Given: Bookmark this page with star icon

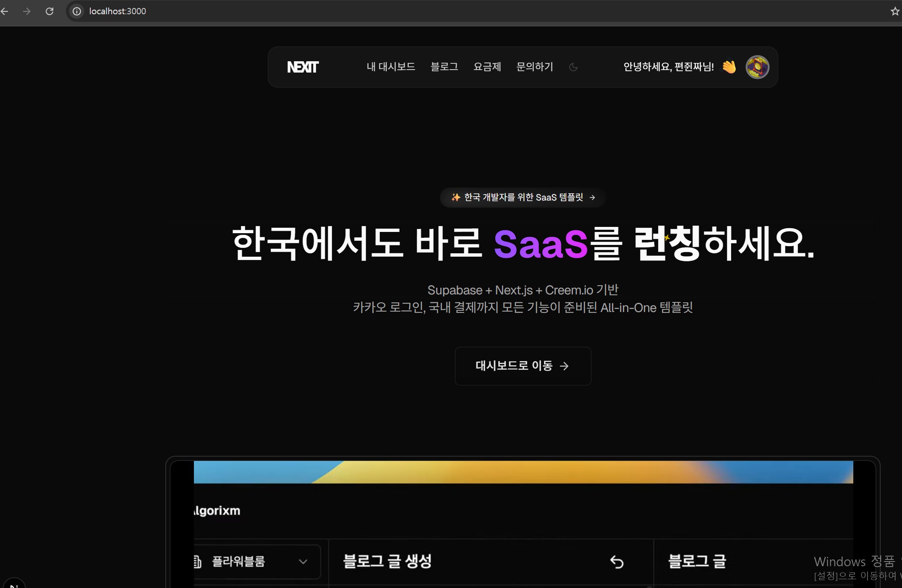Looking at the screenshot, I should 894,11.
